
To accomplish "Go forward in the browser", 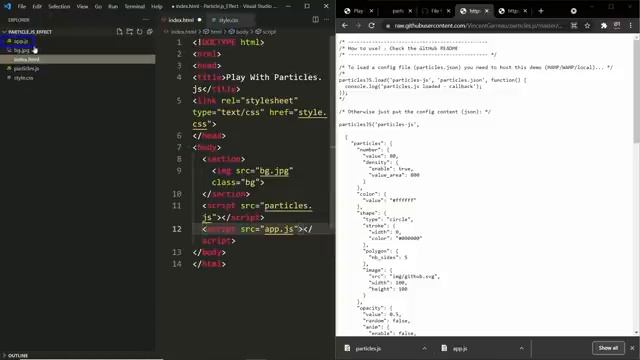I will 358,26.
